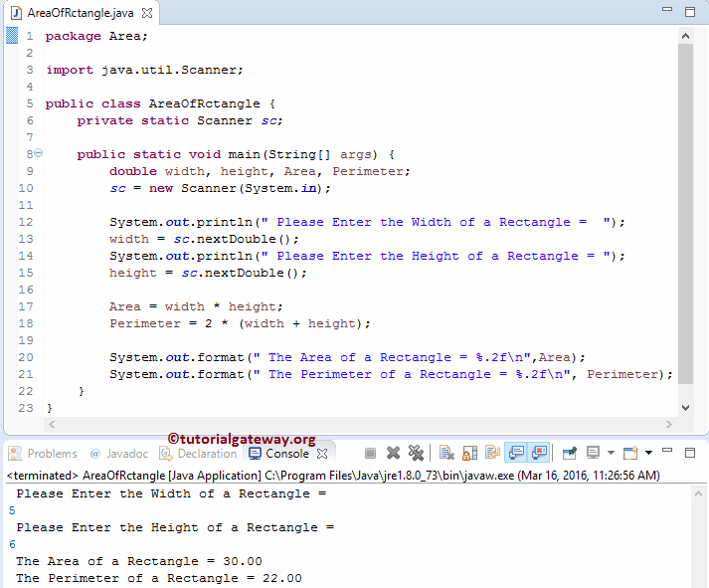
Task: Click 'nextDouble' on line 13
Action: [236, 239]
